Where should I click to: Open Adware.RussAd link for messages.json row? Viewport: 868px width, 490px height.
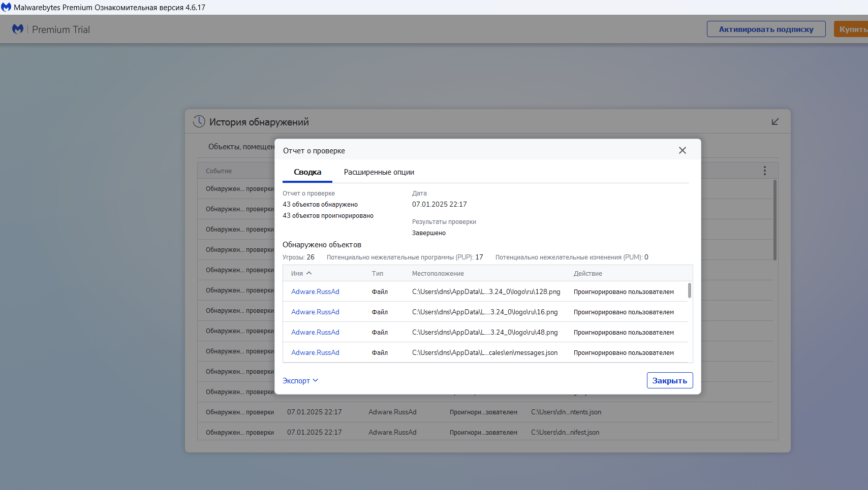pos(315,352)
